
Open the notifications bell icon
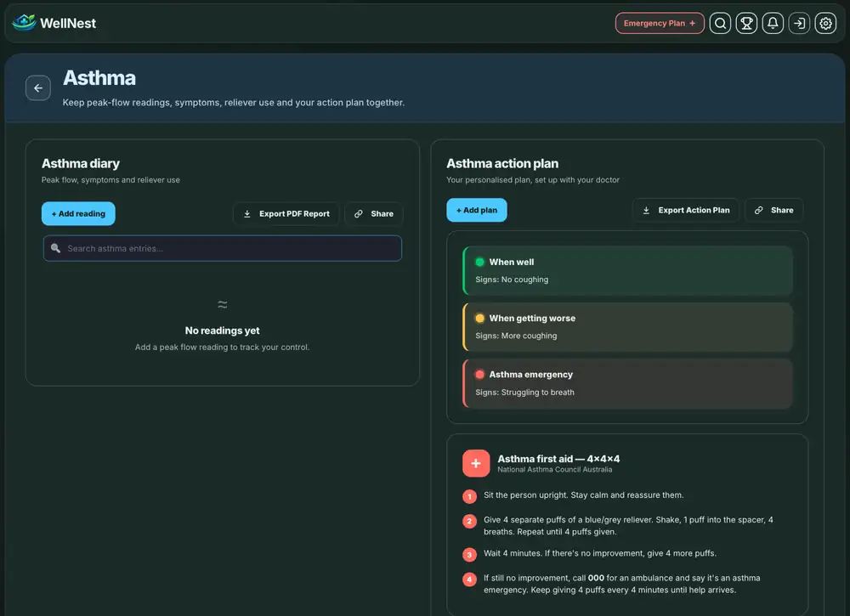pyautogui.click(x=773, y=23)
